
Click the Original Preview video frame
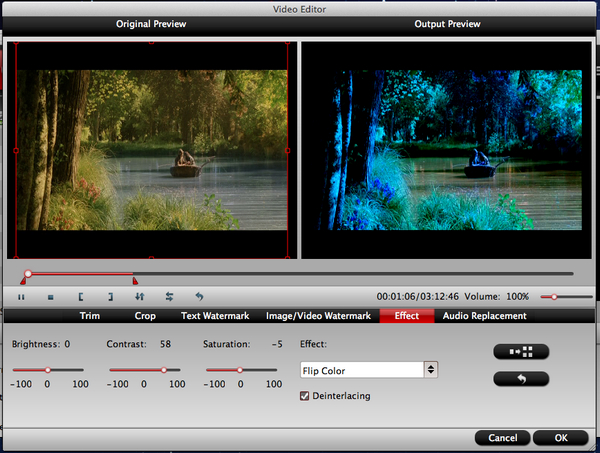152,150
